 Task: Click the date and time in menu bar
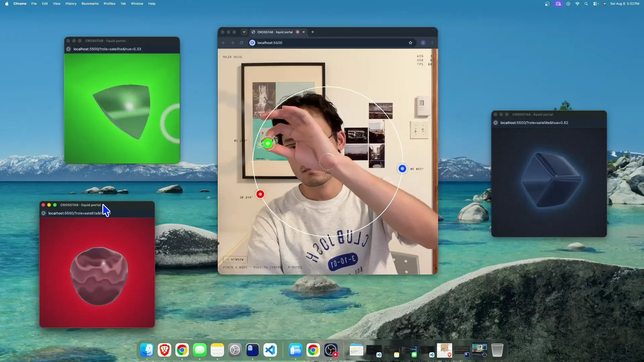click(625, 4)
